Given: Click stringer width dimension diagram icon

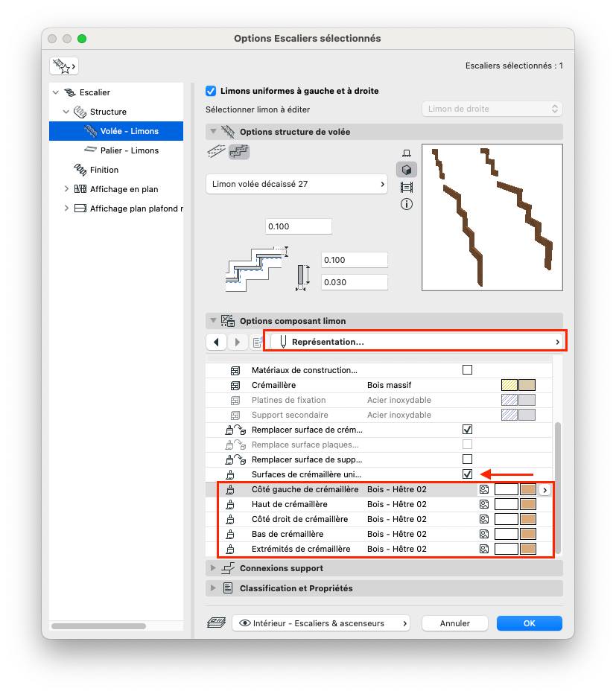Looking at the screenshot, I should (302, 277).
